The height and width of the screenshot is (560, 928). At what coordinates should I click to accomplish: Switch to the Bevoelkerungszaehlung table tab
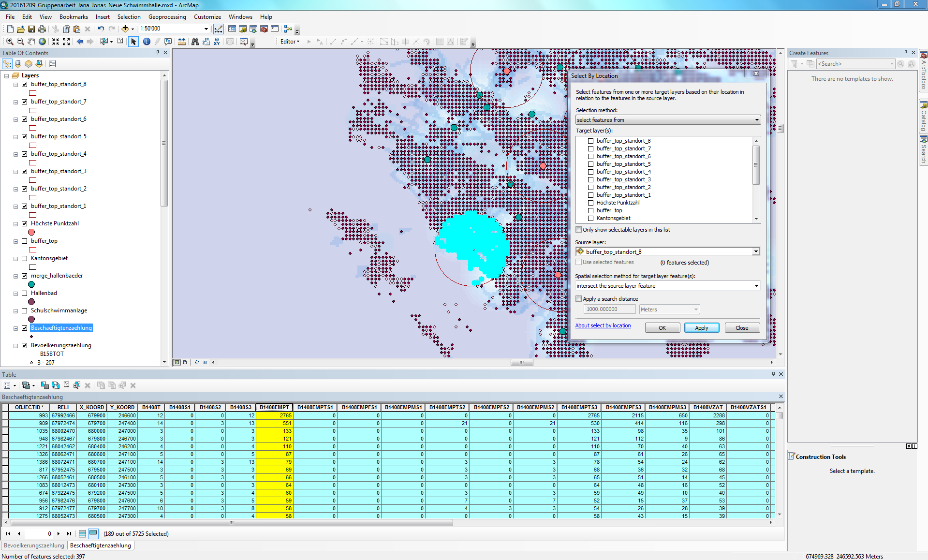tap(34, 545)
